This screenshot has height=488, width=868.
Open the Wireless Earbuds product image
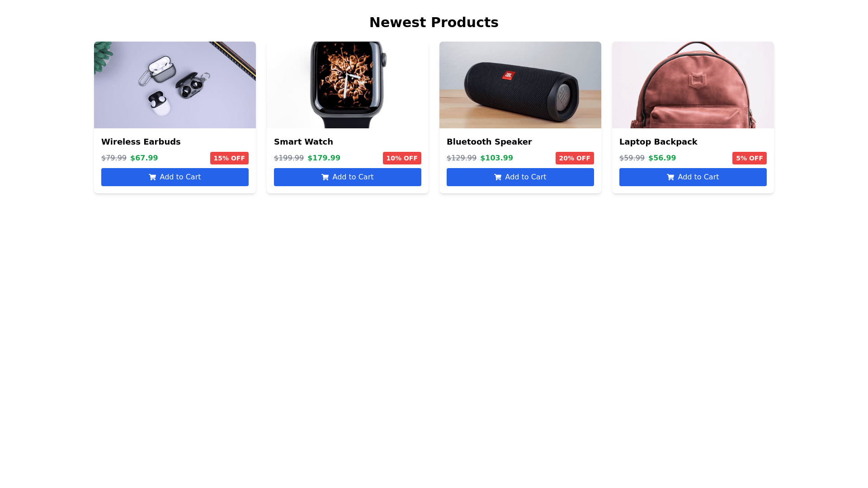coord(175,85)
